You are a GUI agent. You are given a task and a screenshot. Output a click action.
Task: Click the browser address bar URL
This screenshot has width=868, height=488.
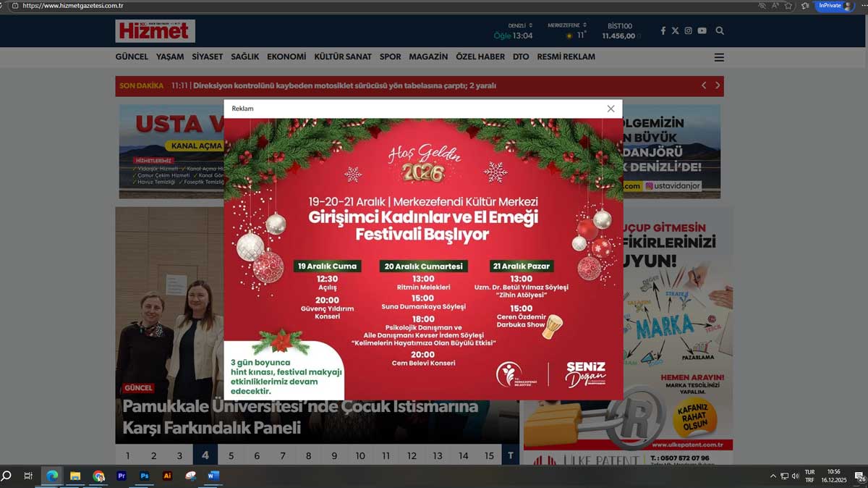72,6
